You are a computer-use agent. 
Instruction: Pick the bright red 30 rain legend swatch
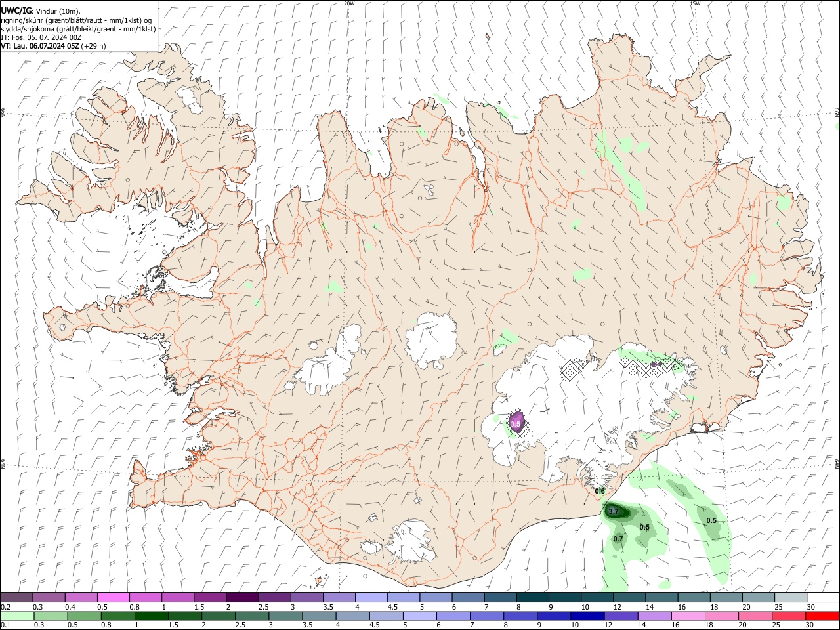pyautogui.click(x=822, y=616)
